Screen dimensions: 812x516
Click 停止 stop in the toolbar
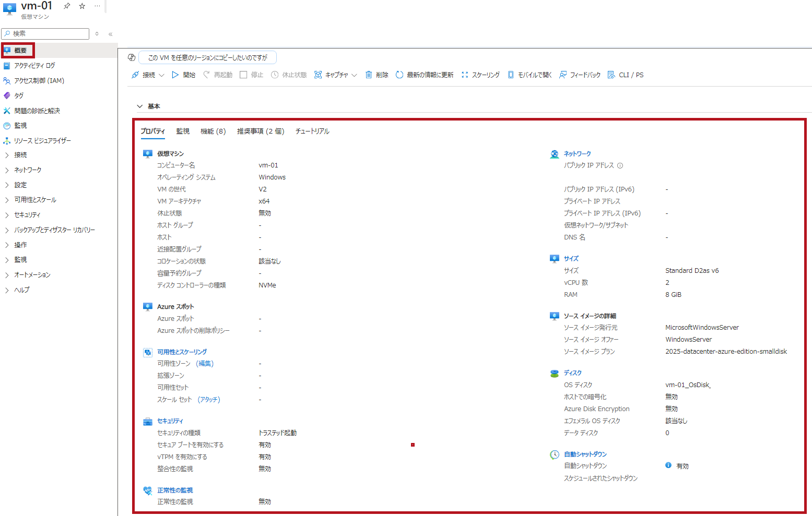[x=251, y=75]
